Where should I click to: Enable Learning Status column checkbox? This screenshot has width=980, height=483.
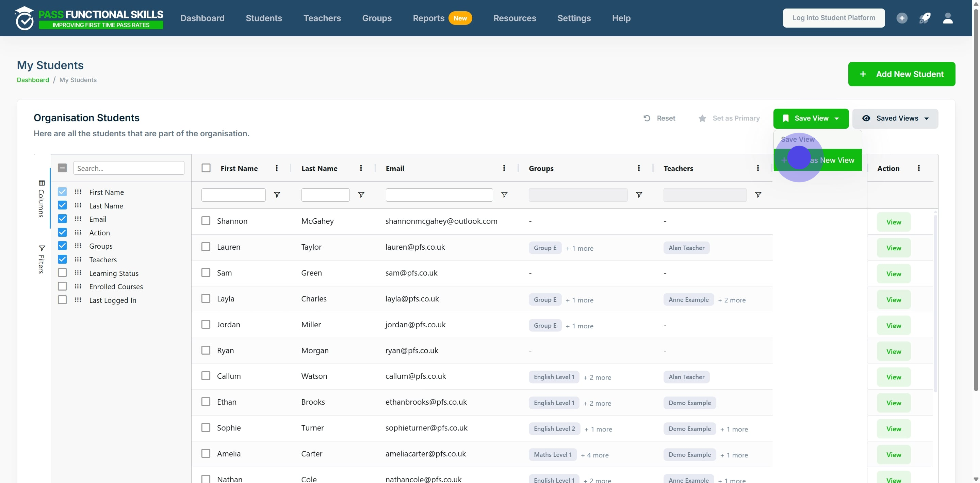coord(62,273)
